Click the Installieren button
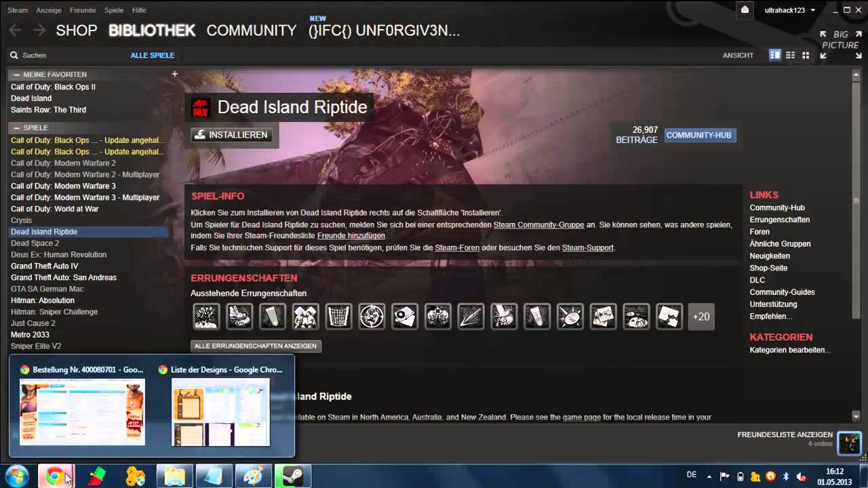Screen dimensions: 868x488 (x=231, y=135)
